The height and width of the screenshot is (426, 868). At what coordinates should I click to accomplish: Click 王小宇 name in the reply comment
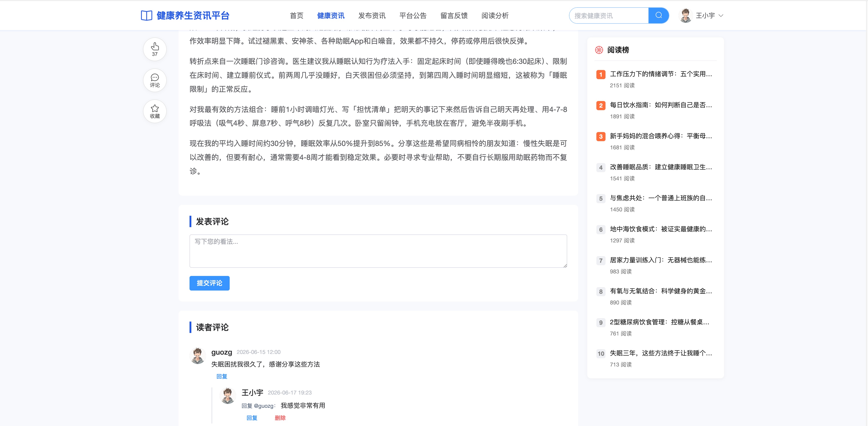point(252,393)
